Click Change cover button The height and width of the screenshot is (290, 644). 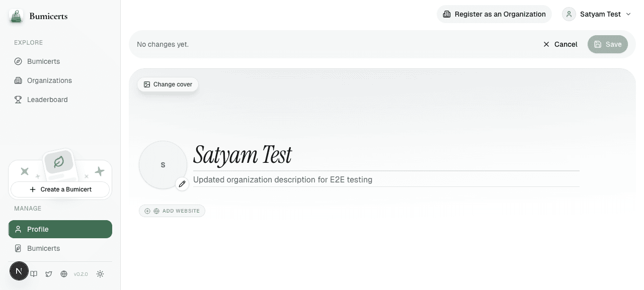pos(168,84)
